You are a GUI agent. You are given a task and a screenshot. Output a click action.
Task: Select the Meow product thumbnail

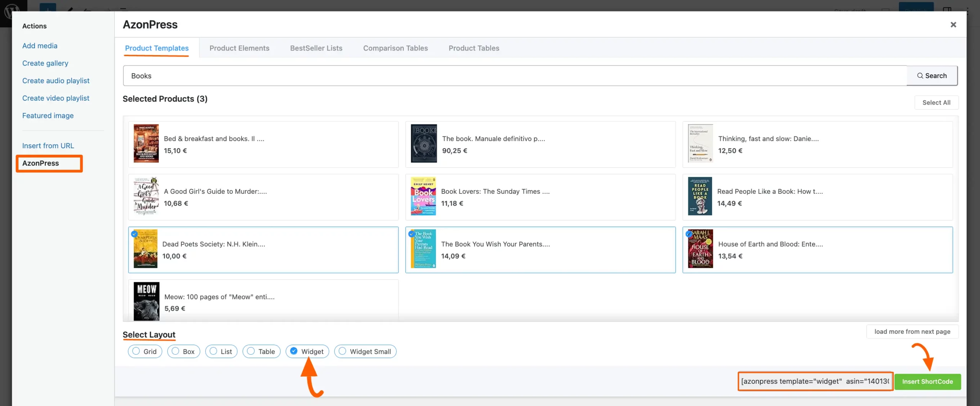[x=147, y=301]
